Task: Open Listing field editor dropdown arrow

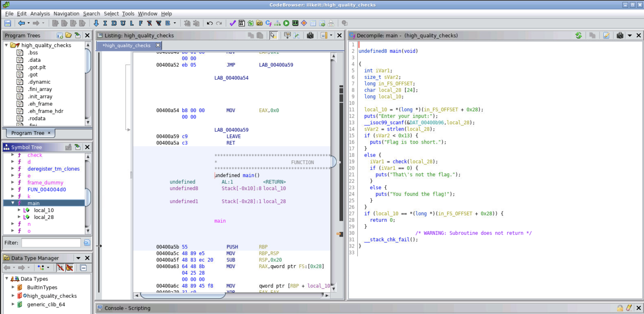Action: click(331, 36)
